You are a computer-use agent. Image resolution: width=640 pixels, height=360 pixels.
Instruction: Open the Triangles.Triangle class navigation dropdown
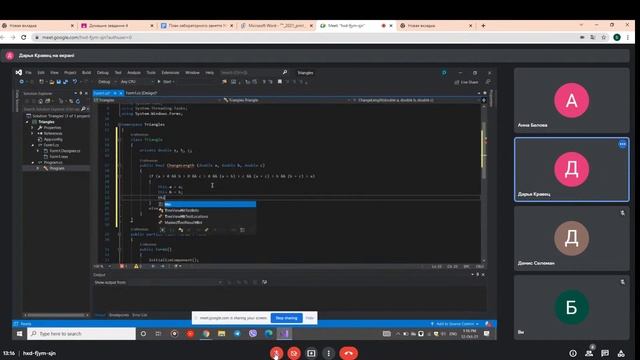coord(287,100)
